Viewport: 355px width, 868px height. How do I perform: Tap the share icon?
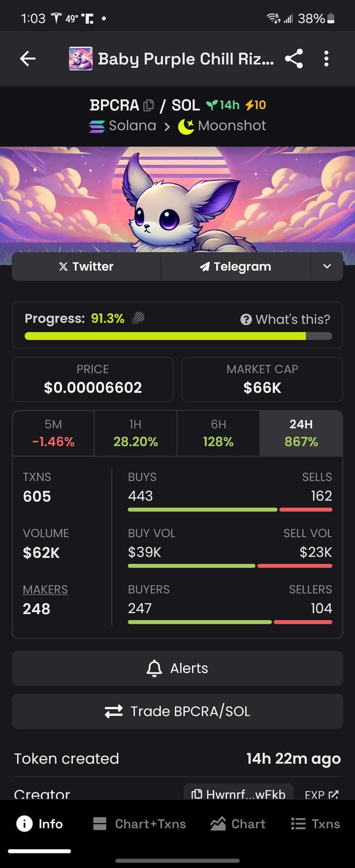(293, 59)
